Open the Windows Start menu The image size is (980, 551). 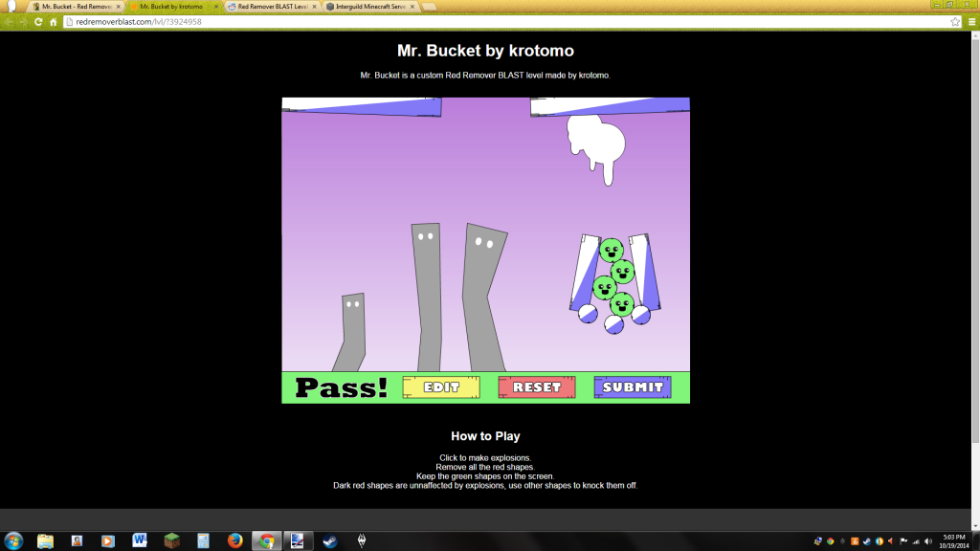point(13,540)
